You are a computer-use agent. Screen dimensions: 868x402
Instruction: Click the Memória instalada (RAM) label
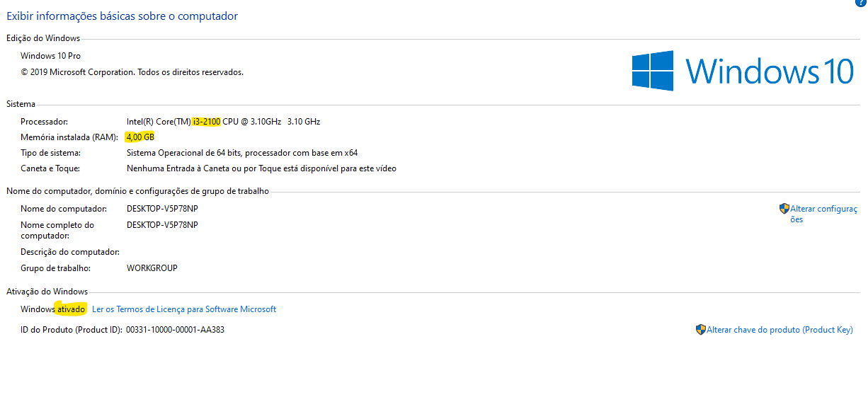coord(69,137)
